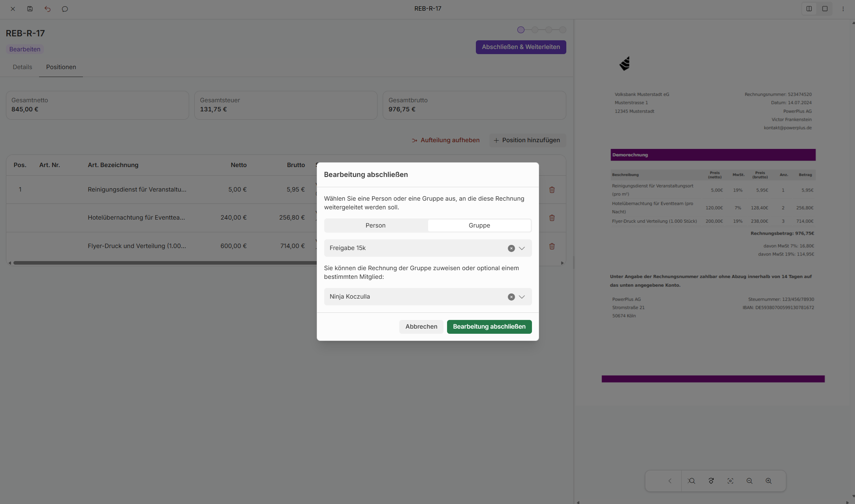
Task: Click the green Bearbeitung abschließen button
Action: point(489,326)
